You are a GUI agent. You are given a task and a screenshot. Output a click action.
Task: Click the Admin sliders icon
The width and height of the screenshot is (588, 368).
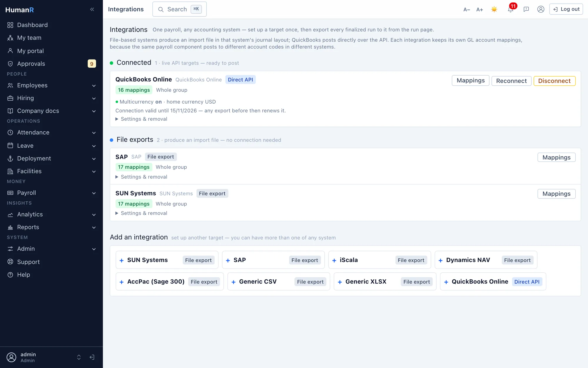(x=10, y=249)
